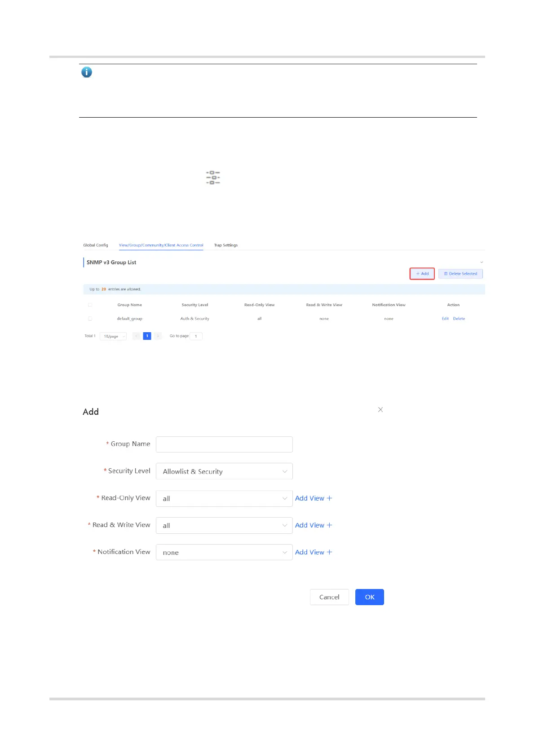The height and width of the screenshot is (756, 535).
Task: Expand the Read-Only View dropdown
Action: [x=224, y=498]
